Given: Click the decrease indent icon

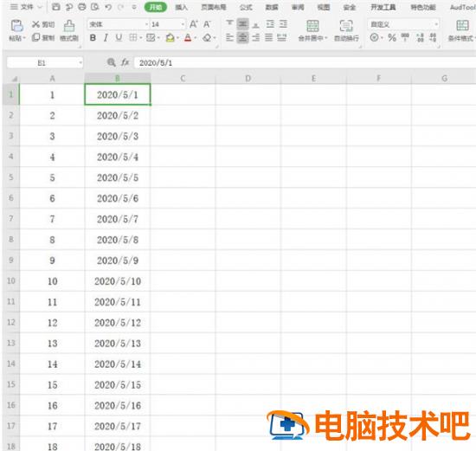Looking at the screenshot, I should coord(270,24).
